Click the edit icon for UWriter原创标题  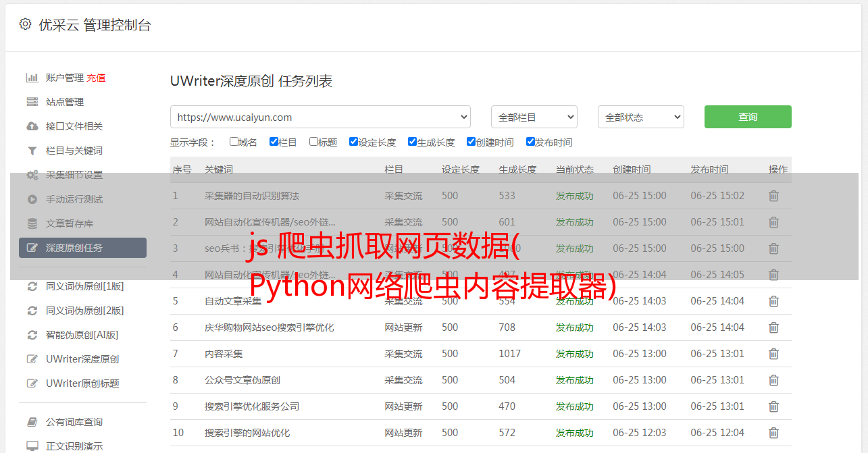tap(32, 383)
